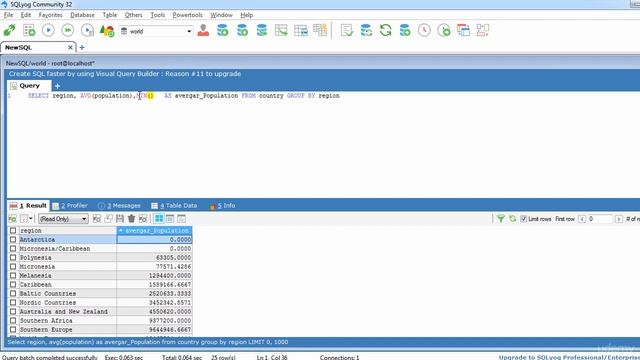Go to the next page of rows arrow

619,219
